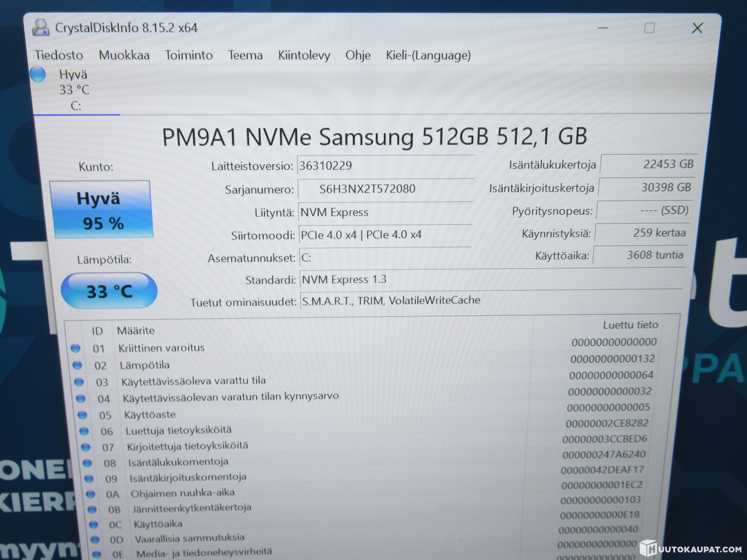
Task: Click status dot for Kriittinen varoitus row
Action: pos(76,349)
